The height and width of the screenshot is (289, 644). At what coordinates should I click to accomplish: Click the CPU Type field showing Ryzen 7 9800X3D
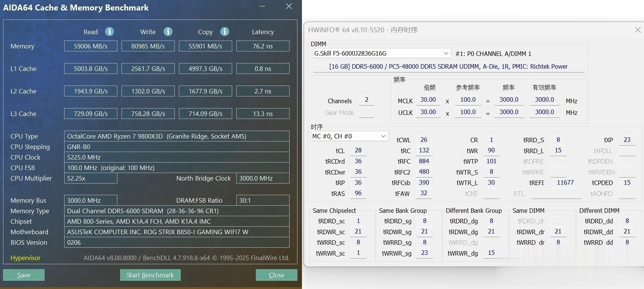point(177,136)
